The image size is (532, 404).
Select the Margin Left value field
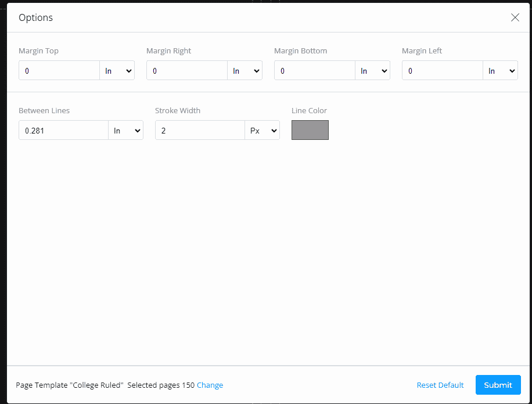(443, 71)
